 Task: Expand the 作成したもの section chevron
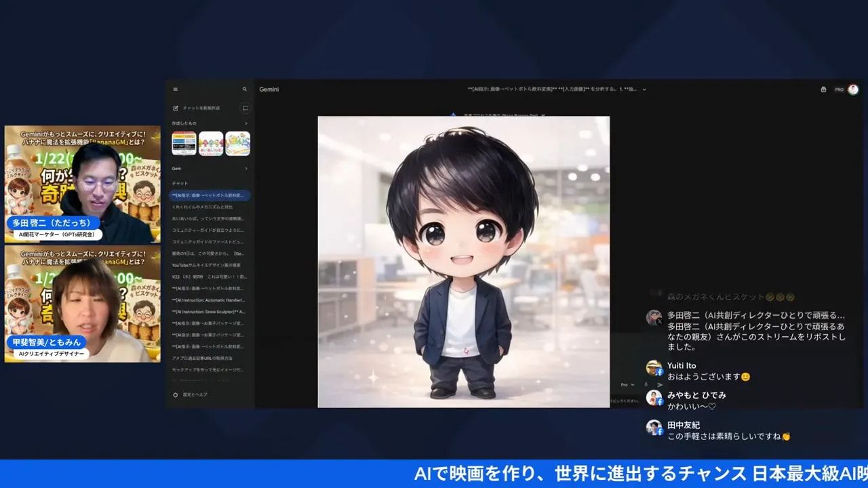(x=245, y=123)
